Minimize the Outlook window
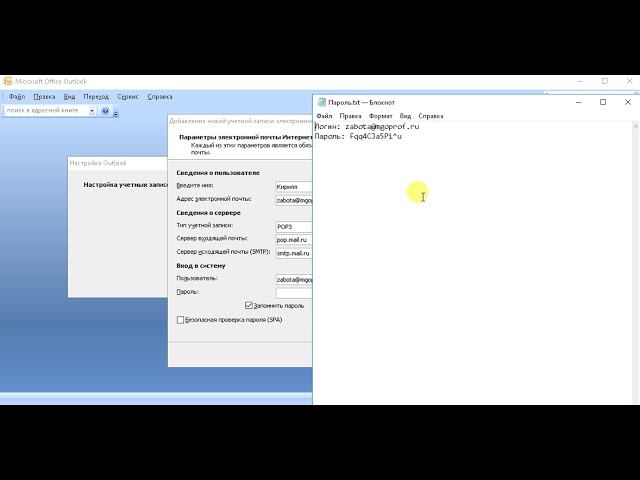Screen dimensions: 640x480 580,81
